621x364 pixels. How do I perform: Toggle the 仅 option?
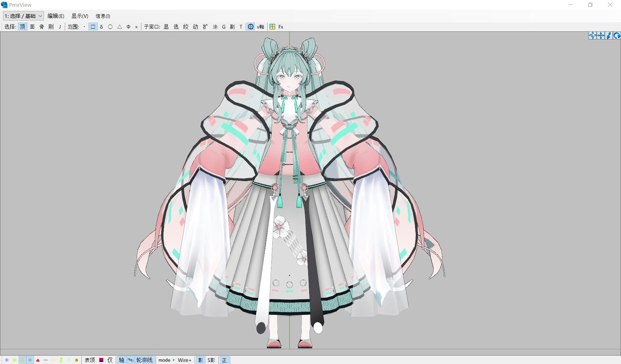(110, 360)
